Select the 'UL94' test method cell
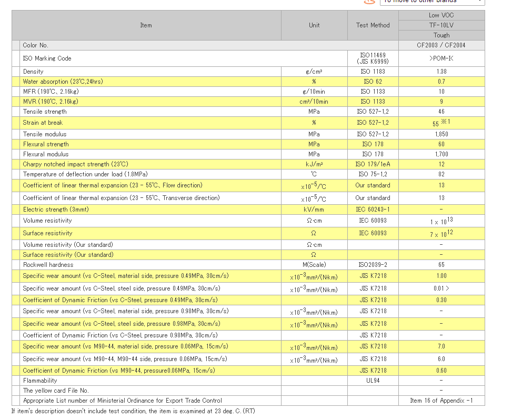 pos(373,381)
